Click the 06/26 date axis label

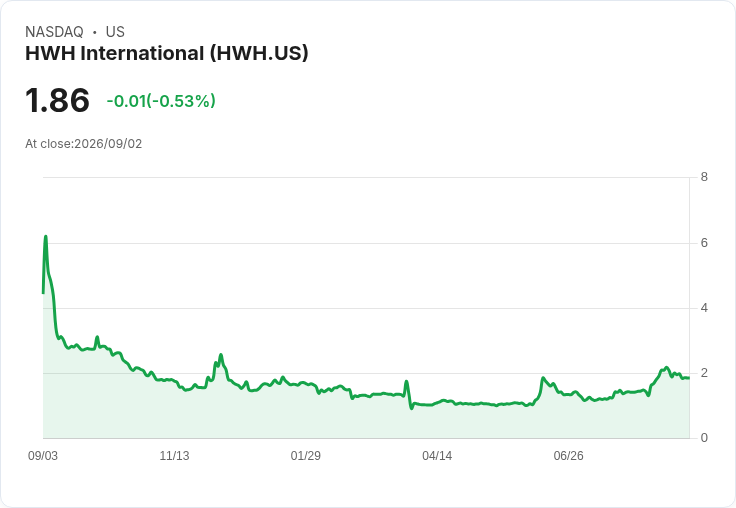[568, 455]
